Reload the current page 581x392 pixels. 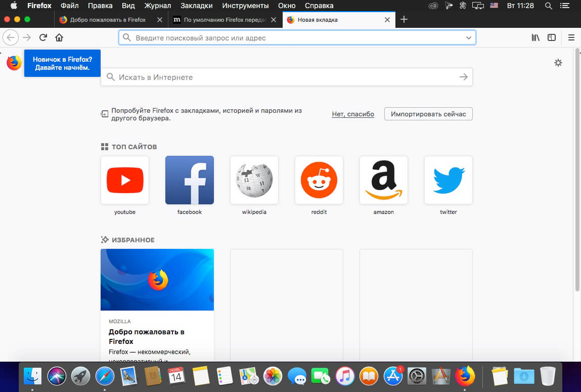pos(43,37)
